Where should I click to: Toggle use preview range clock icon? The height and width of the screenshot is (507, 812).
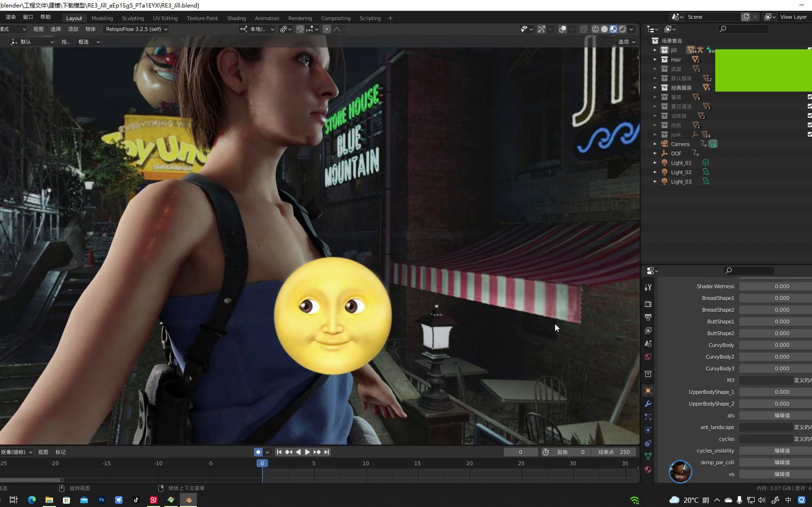pos(546,452)
